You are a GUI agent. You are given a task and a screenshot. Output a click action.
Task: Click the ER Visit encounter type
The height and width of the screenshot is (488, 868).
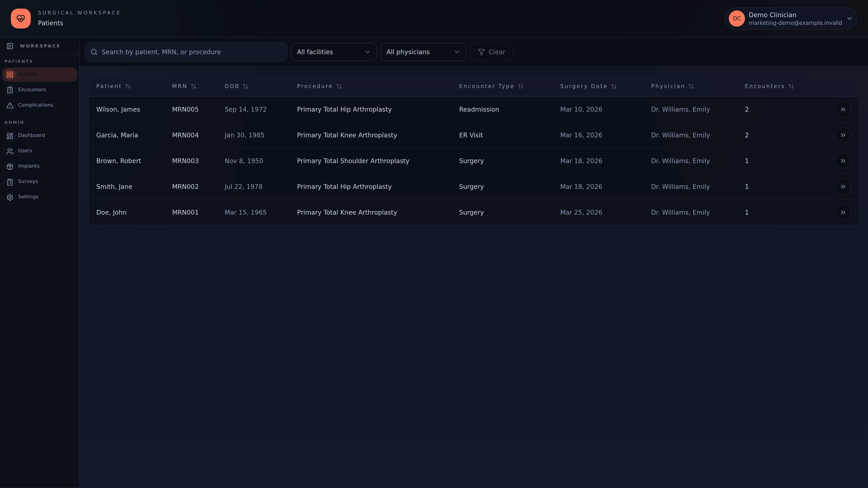click(471, 135)
